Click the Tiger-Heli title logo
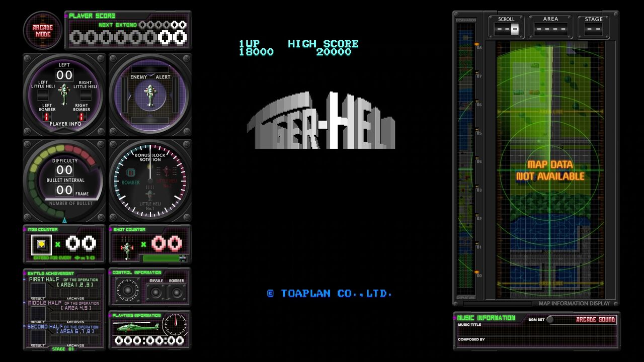Viewport: 644px width, 362px height. pos(321,121)
